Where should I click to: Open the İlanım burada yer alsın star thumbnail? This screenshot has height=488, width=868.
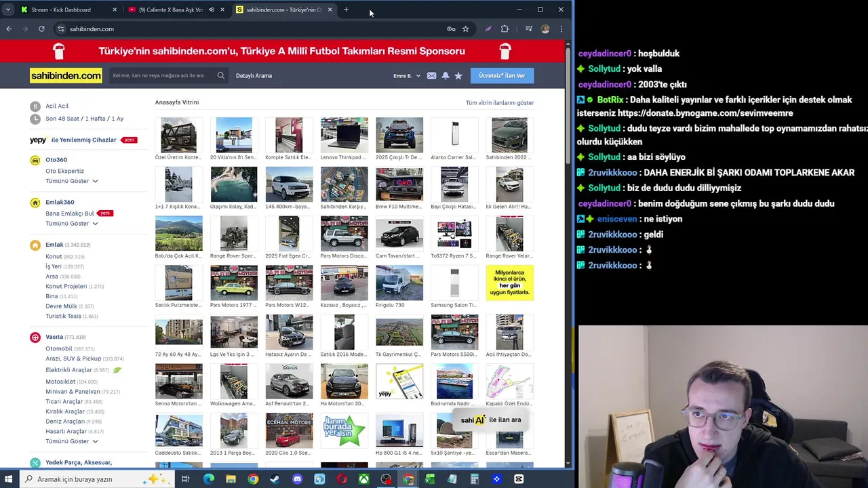pyautogui.click(x=344, y=430)
